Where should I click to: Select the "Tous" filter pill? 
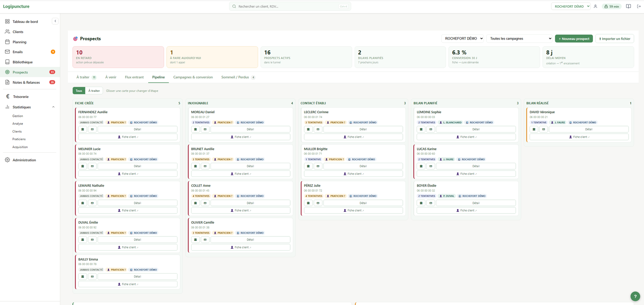[79, 91]
